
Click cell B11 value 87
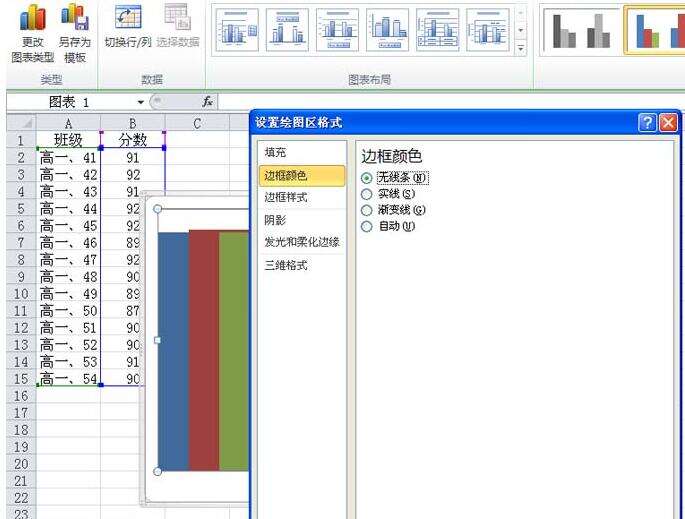coord(121,311)
